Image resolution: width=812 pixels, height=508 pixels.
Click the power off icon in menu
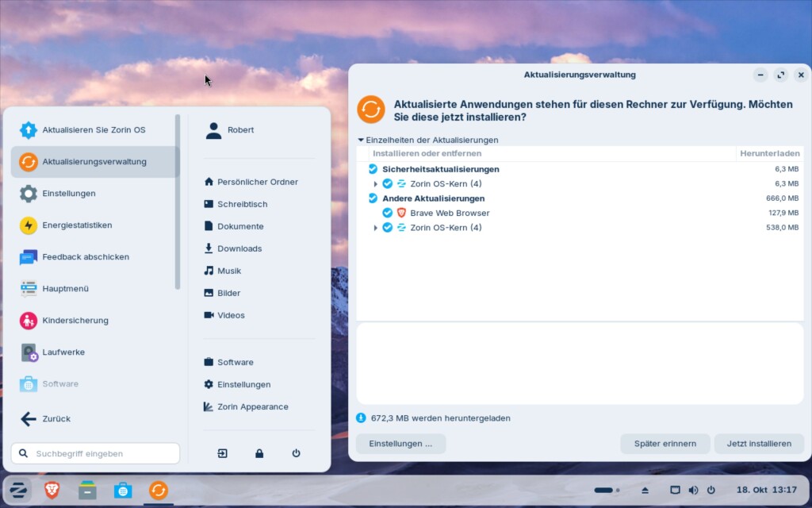tap(296, 453)
